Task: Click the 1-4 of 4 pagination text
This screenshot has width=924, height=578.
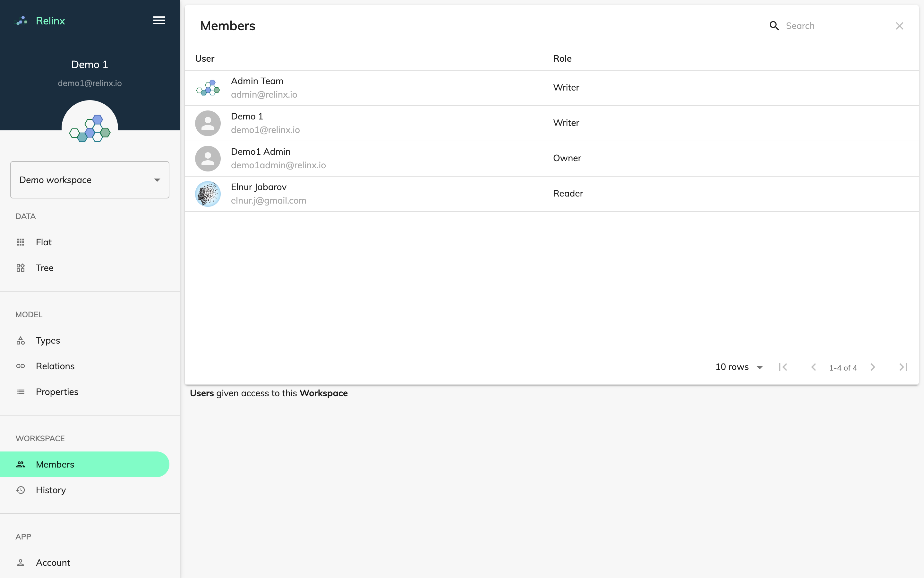Action: [x=843, y=368]
